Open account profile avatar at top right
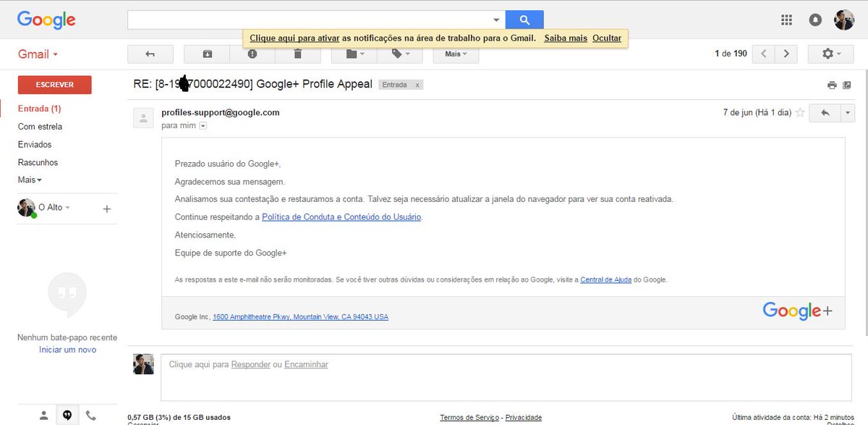Screen dimensions: 868x425 (x=844, y=20)
